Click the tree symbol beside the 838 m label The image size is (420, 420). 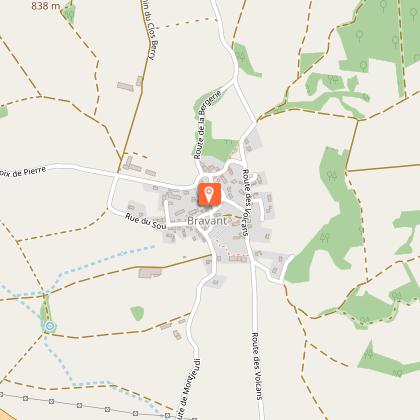[x=69, y=14]
